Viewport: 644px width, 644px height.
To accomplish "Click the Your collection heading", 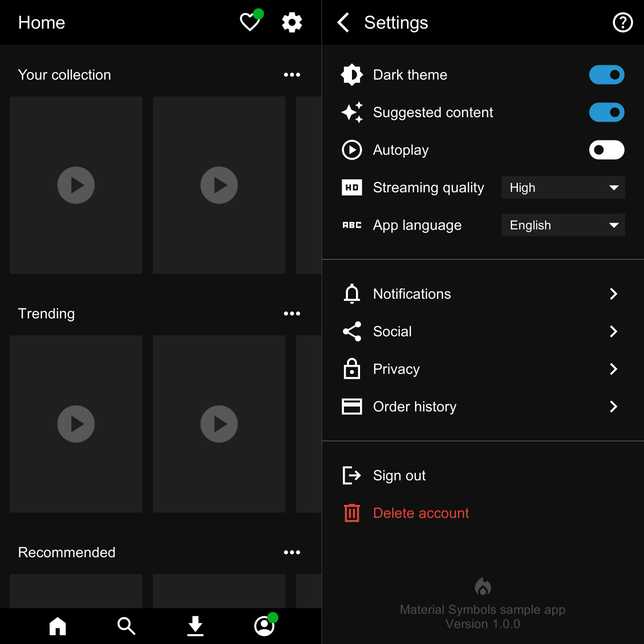I will [64, 75].
